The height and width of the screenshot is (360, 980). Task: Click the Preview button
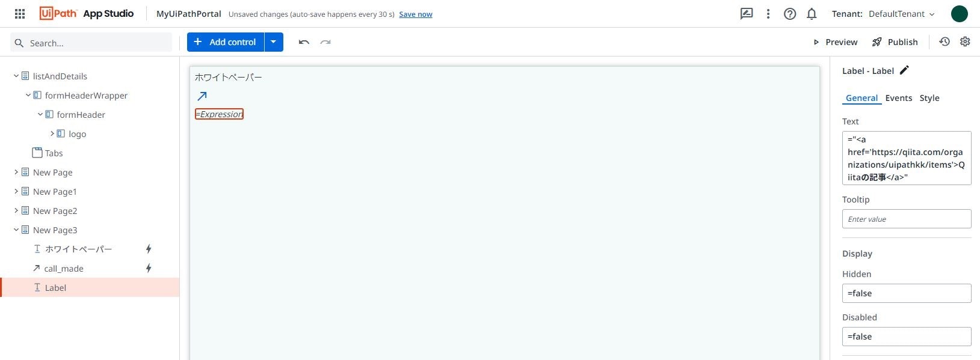click(836, 42)
